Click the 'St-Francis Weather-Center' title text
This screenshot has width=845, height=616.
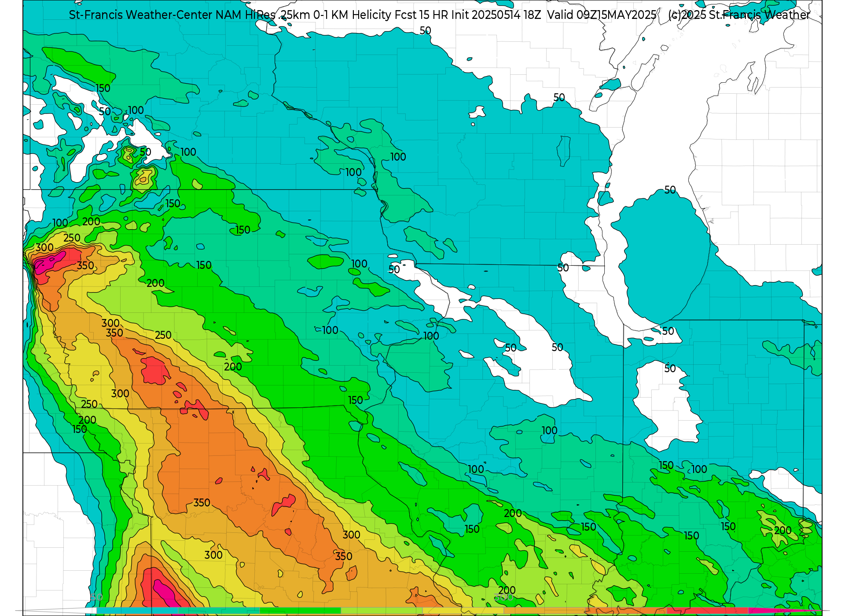pyautogui.click(x=141, y=15)
